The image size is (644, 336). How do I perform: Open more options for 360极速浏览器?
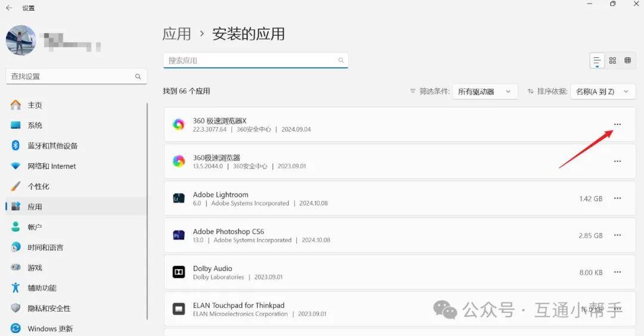[617, 161]
